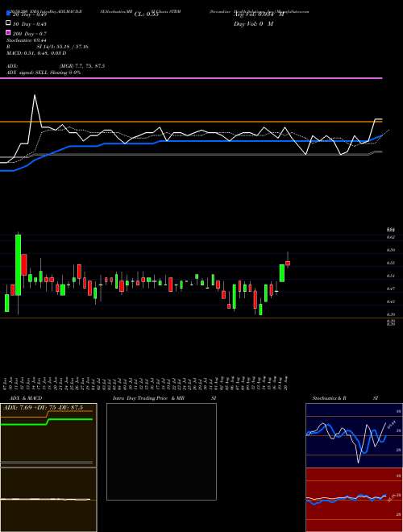Click the 'CL: 0.55' closing value

click(x=146, y=15)
